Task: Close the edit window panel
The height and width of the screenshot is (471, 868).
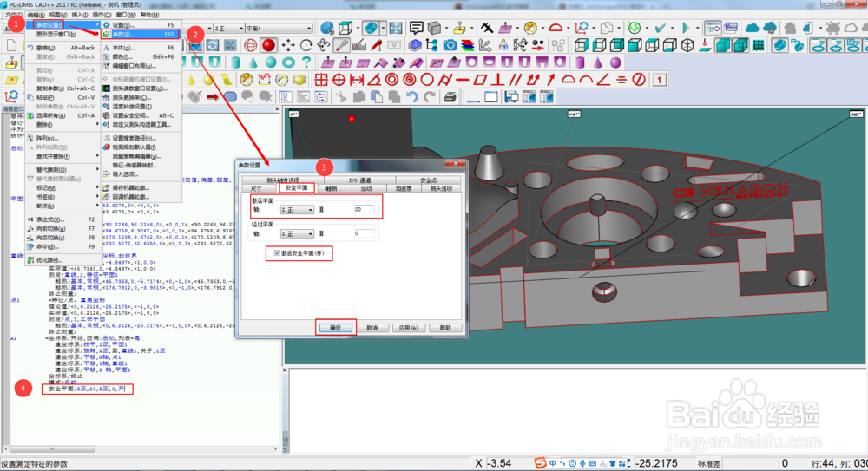Action: point(278,109)
